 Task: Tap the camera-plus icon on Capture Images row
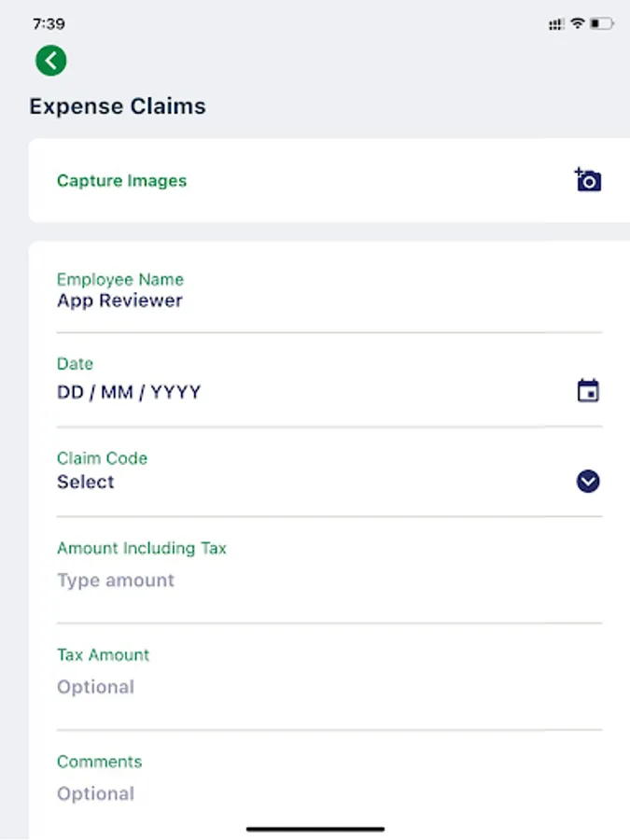tap(586, 180)
